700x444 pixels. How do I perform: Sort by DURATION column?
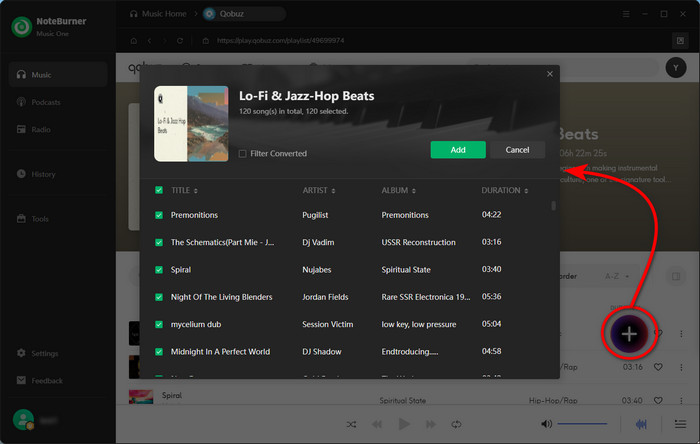pos(504,191)
